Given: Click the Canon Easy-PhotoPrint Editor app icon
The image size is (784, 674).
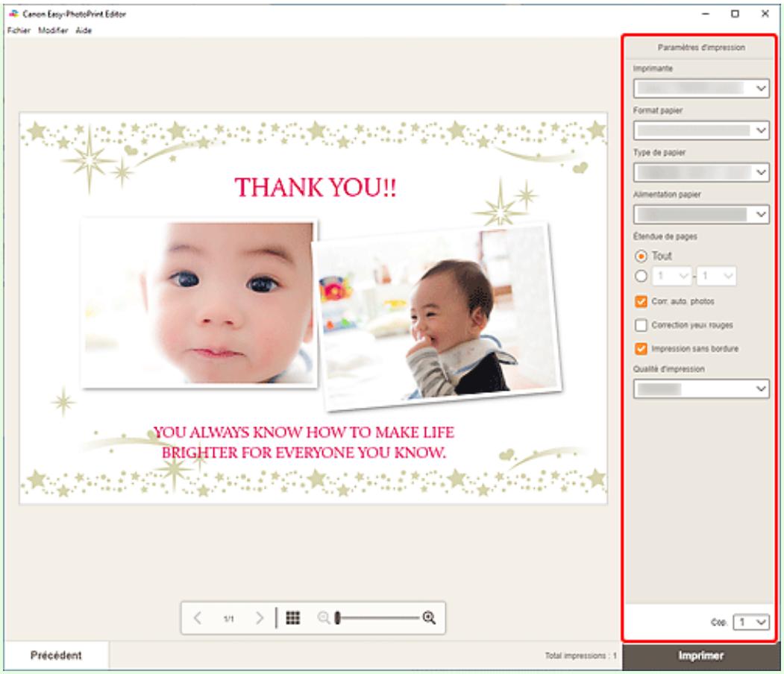Looking at the screenshot, I should [x=13, y=13].
